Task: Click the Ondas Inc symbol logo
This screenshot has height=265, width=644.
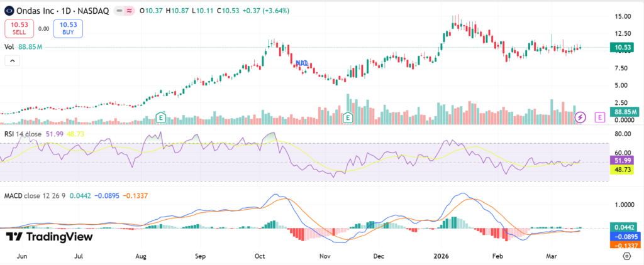Action: [x=9, y=11]
